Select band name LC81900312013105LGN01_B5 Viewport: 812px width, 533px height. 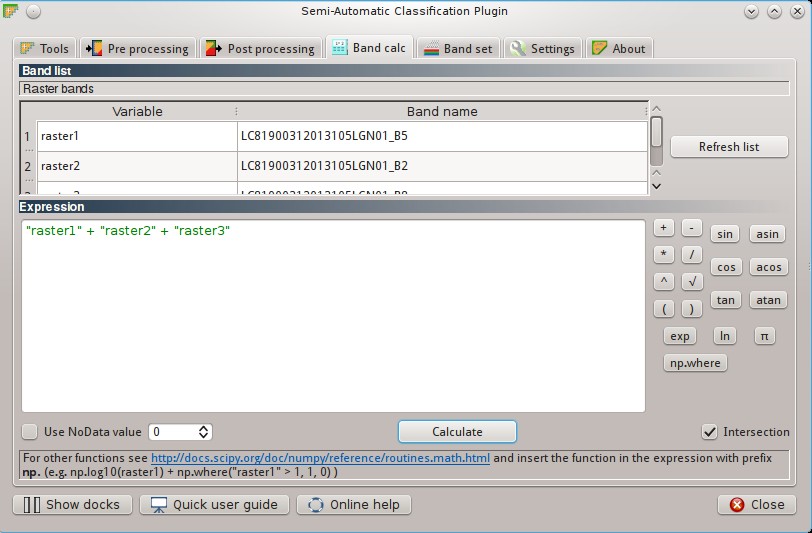tap(442, 136)
